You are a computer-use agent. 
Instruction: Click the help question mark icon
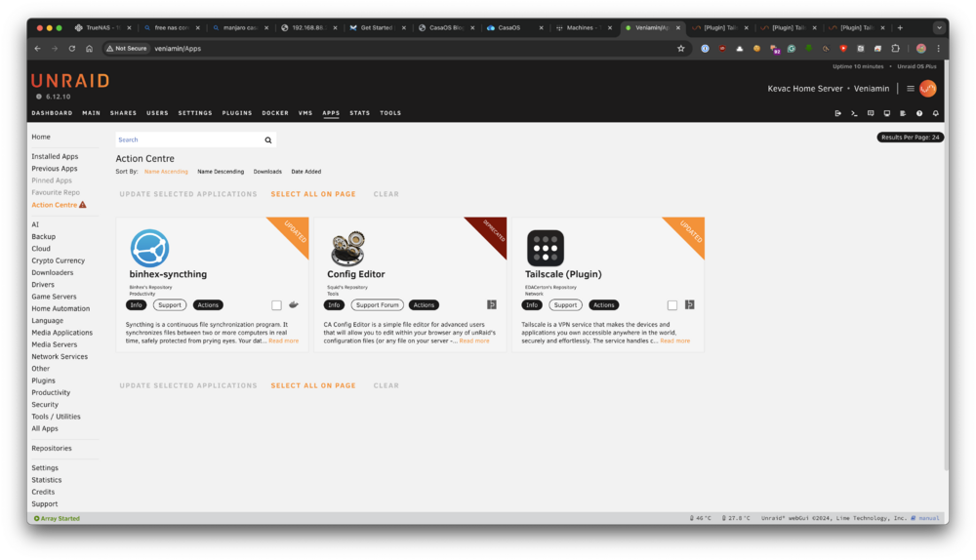pyautogui.click(x=918, y=113)
